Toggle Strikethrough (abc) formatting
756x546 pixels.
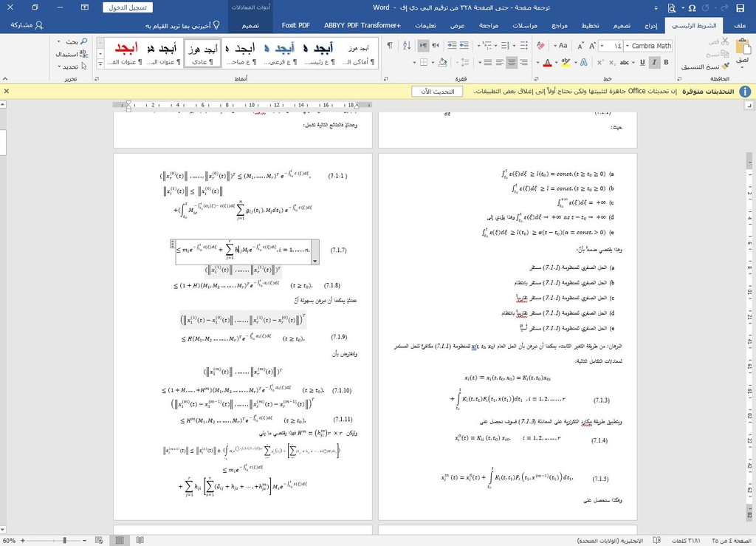625,62
